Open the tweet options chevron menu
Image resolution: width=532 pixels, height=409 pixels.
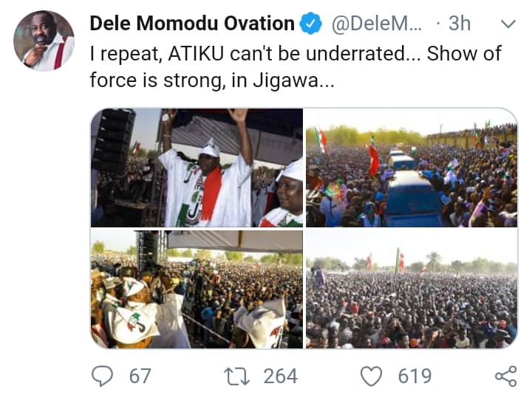point(508,24)
